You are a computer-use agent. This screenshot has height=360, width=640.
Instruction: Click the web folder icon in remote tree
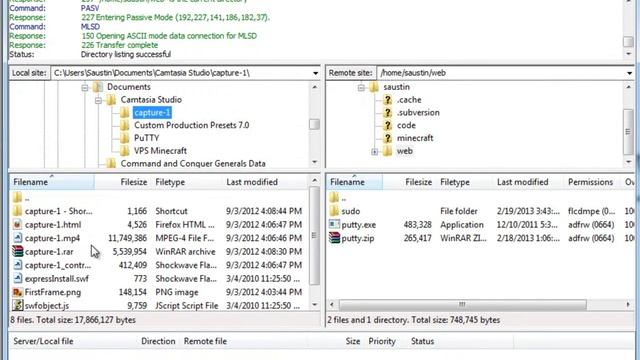[387, 151]
